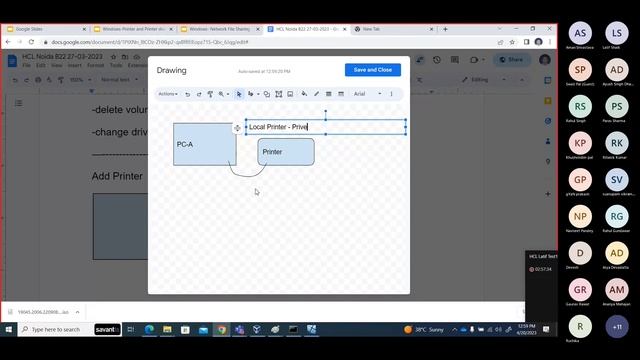Select the Text box tool
This screenshot has height=360, width=640.
278,94
